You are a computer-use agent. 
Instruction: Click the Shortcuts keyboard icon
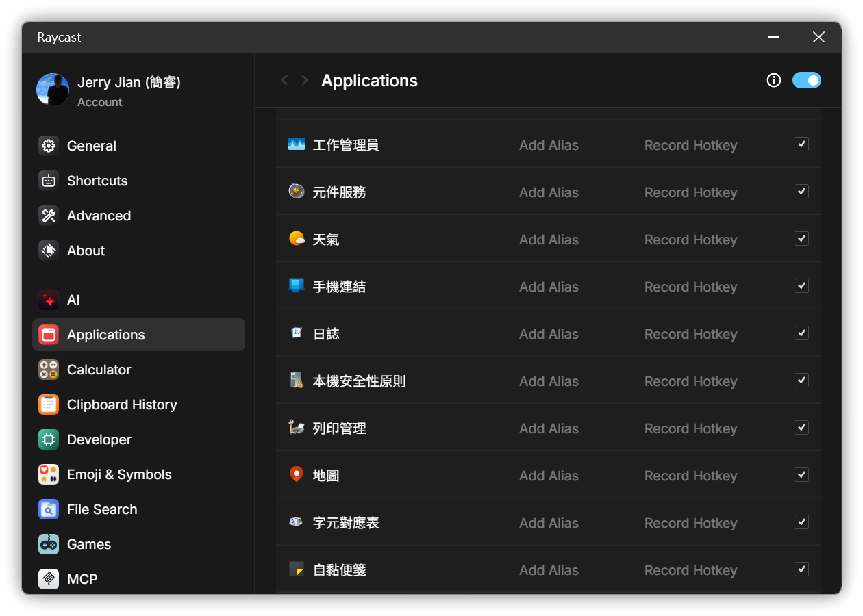(x=49, y=181)
